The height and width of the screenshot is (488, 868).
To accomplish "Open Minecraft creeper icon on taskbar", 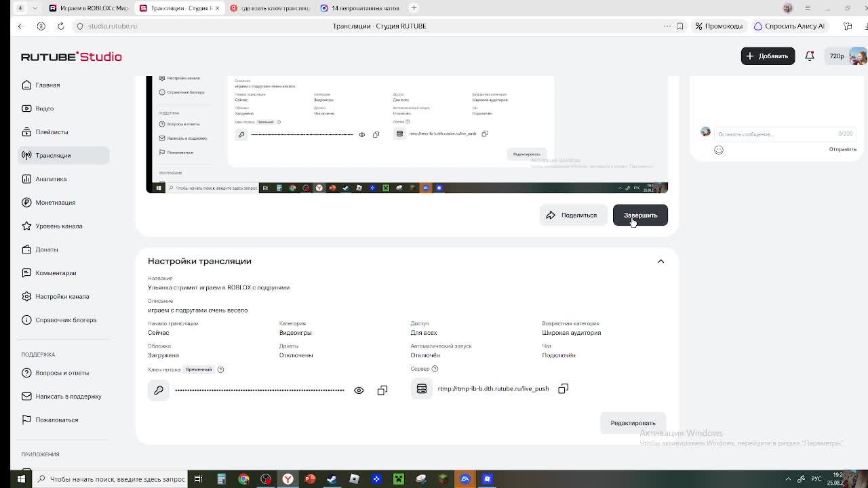I will point(399,479).
